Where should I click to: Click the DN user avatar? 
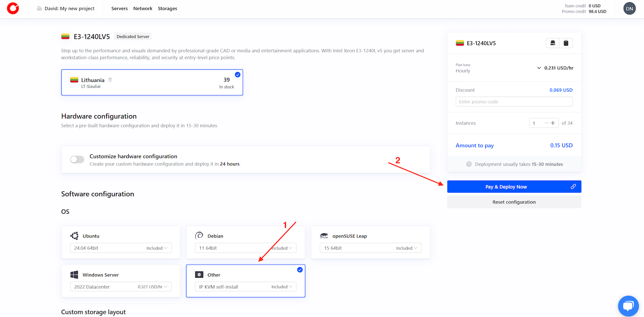629,8
